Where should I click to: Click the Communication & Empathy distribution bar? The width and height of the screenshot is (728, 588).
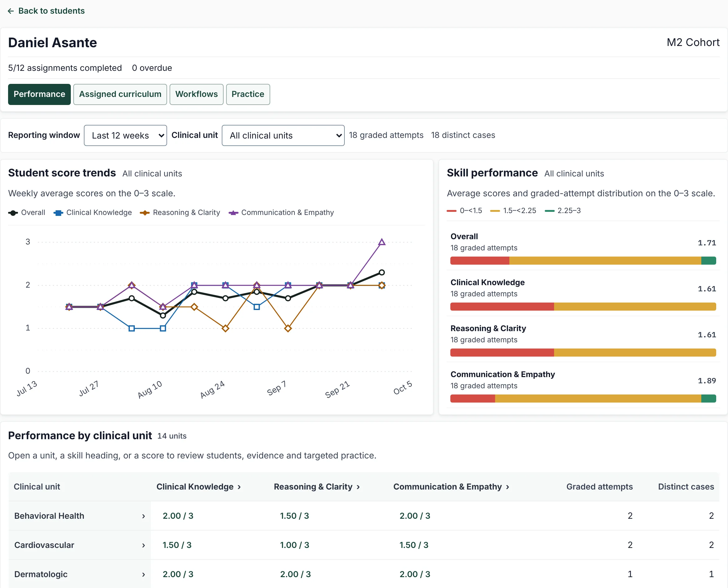(x=583, y=398)
